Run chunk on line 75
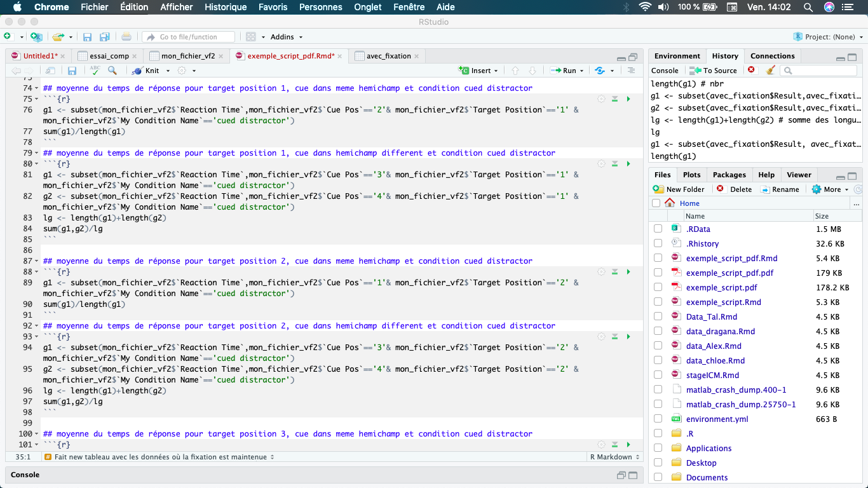 click(628, 99)
